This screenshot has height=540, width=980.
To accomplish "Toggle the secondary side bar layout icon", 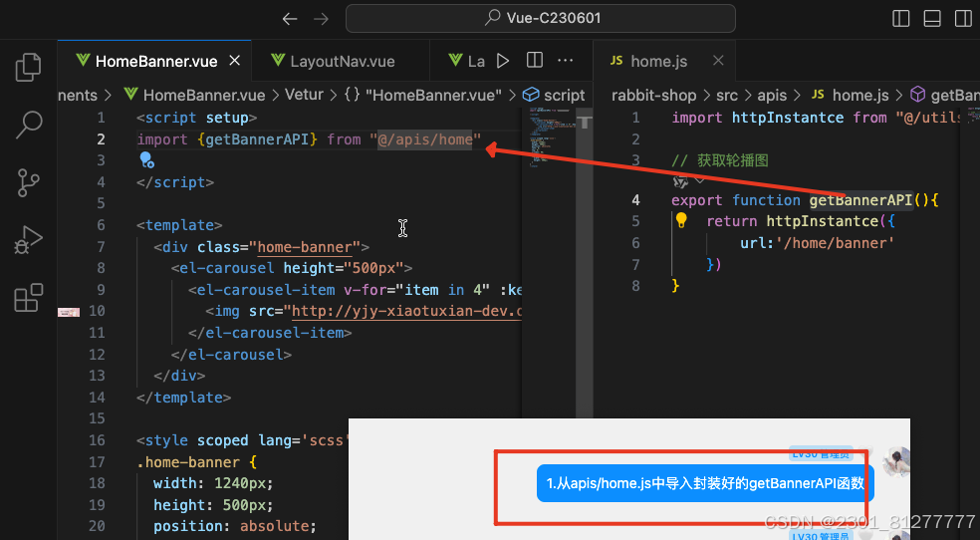I will point(963,19).
